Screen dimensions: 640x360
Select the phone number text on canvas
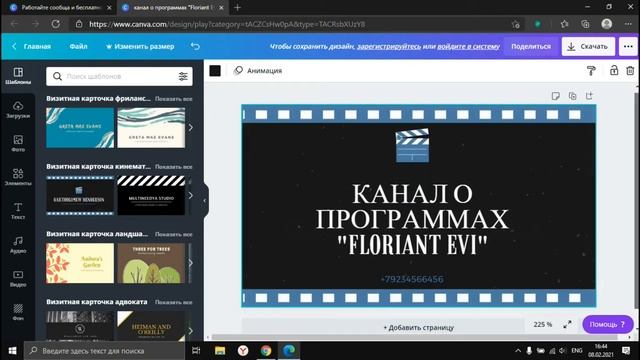point(412,279)
